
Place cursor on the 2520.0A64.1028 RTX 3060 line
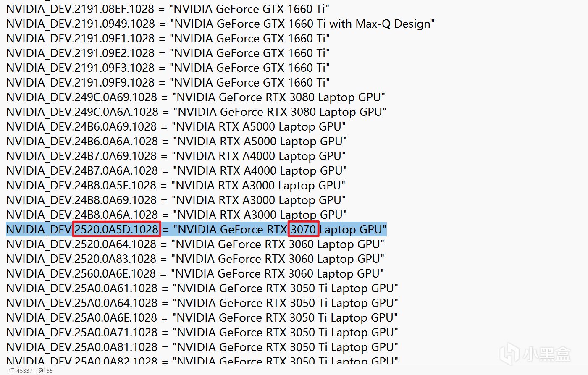coord(195,244)
